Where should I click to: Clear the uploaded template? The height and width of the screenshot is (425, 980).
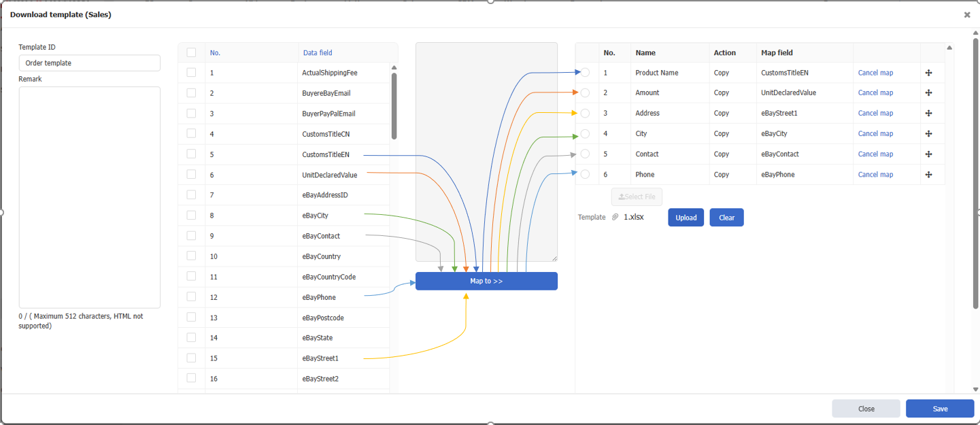click(726, 218)
